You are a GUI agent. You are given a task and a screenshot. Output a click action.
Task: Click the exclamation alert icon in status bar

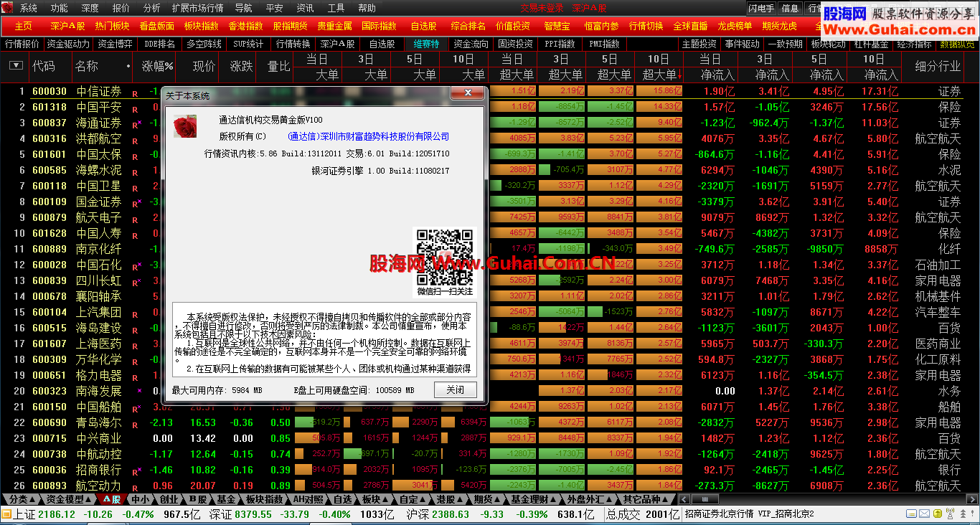coord(972,514)
